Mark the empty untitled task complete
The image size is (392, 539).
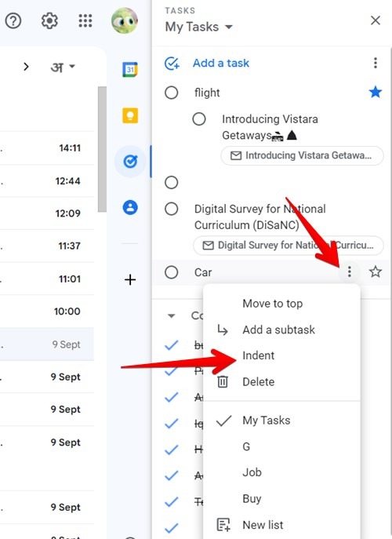[x=171, y=182]
